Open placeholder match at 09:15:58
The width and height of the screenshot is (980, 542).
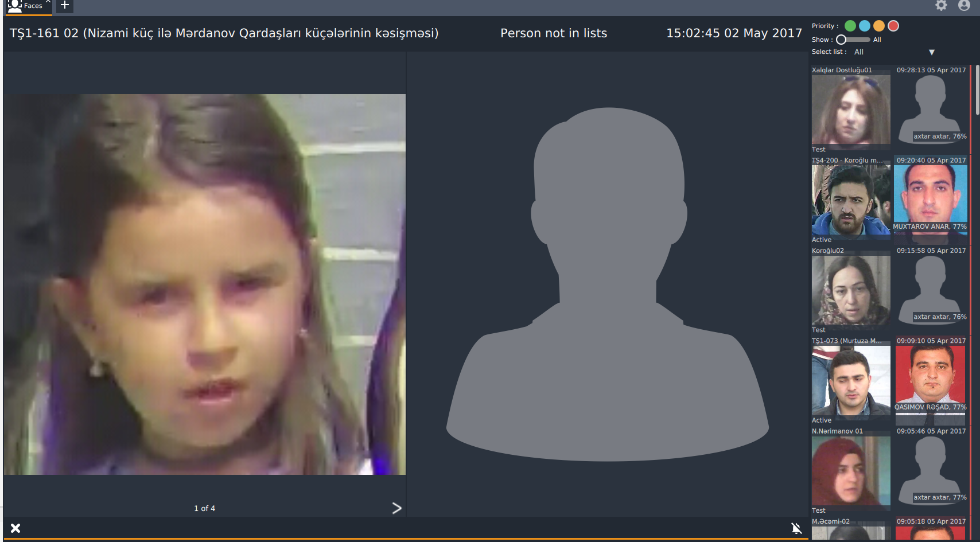(930, 290)
